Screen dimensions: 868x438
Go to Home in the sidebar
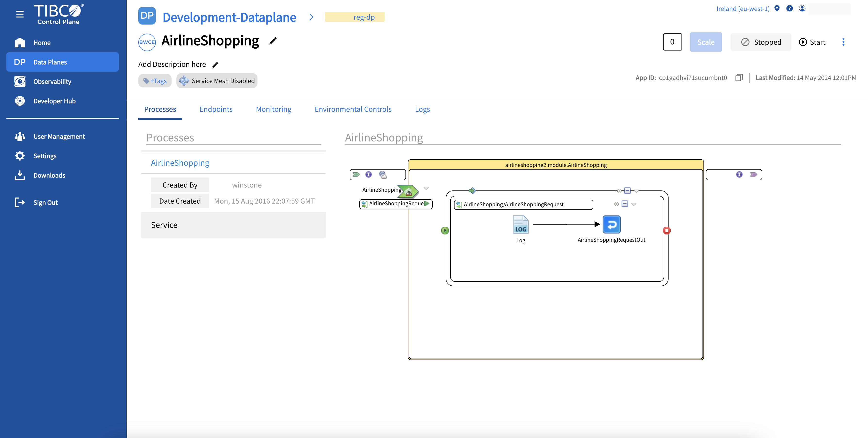pos(62,43)
